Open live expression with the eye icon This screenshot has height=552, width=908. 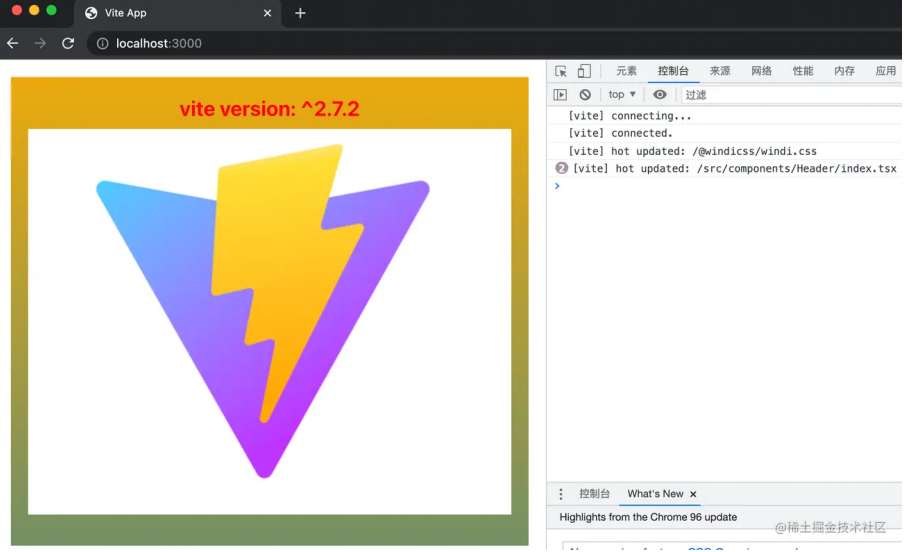pos(660,95)
